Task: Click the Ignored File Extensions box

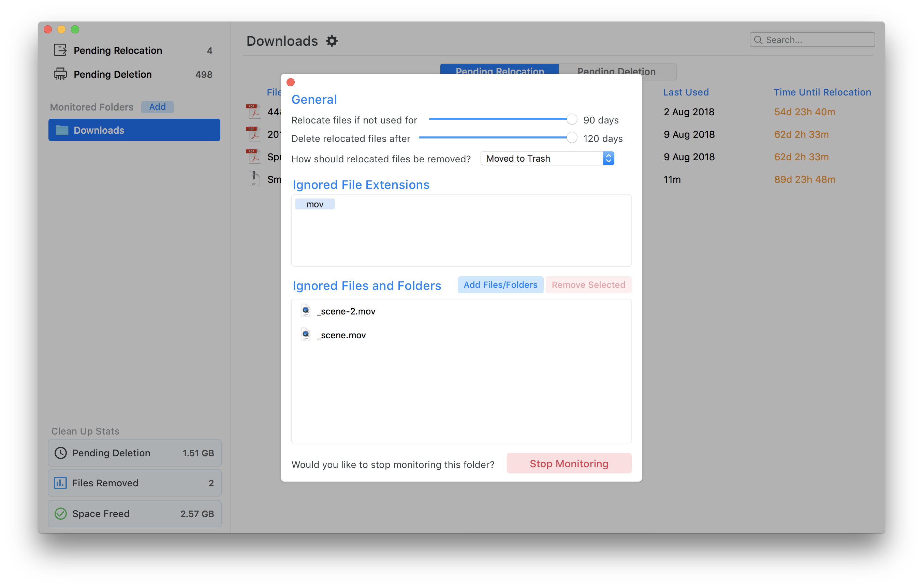Action: pos(461,231)
